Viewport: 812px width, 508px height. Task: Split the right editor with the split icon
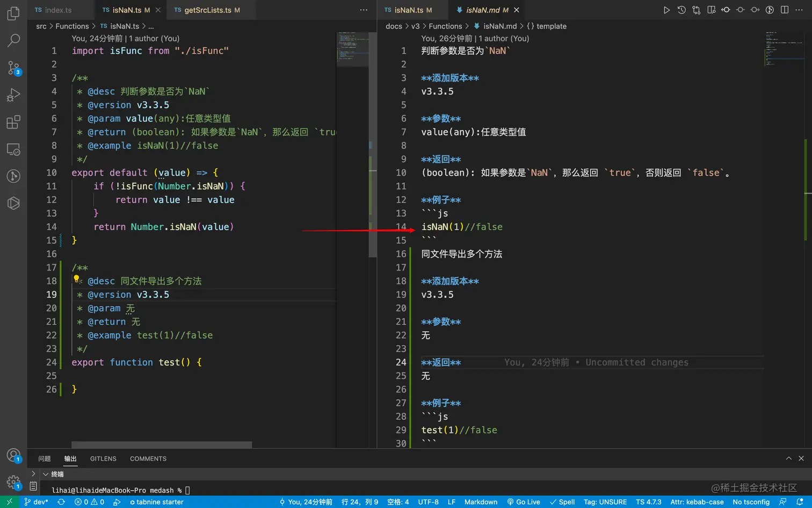(785, 10)
